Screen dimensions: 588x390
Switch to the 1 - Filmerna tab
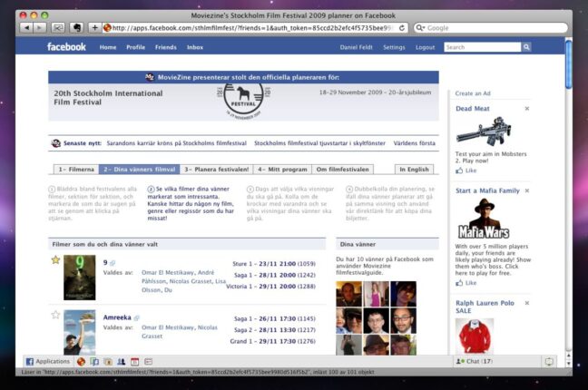[74, 170]
